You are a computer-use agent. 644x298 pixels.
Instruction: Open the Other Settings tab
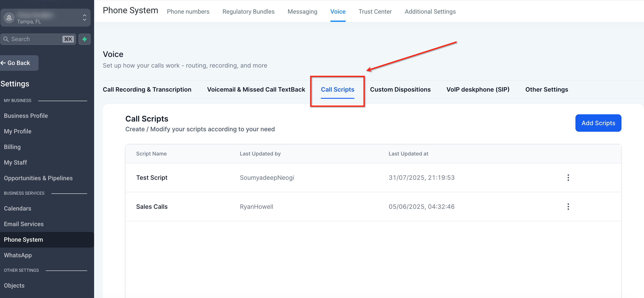click(546, 89)
